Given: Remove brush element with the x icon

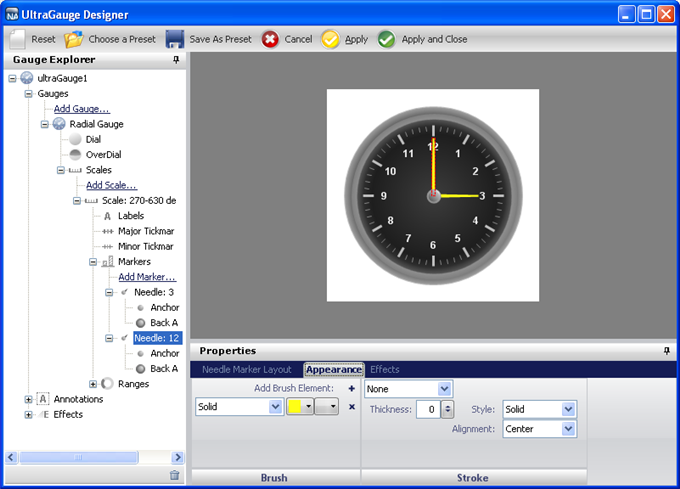Looking at the screenshot, I should [351, 407].
